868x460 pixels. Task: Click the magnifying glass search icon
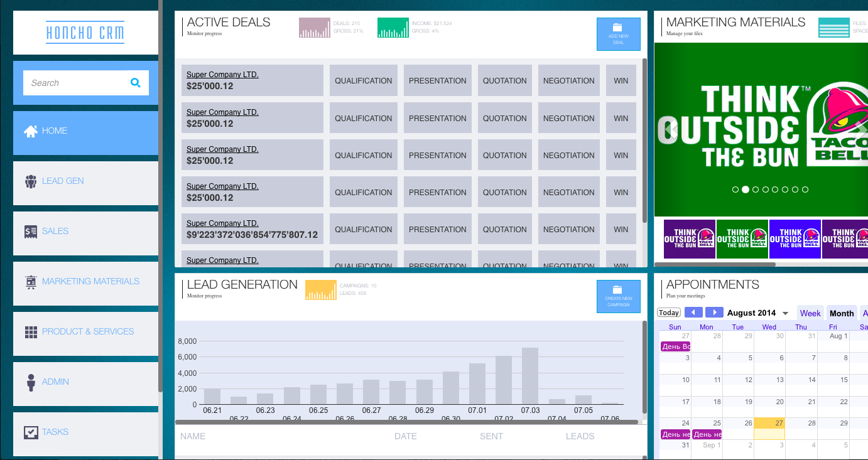pyautogui.click(x=135, y=82)
